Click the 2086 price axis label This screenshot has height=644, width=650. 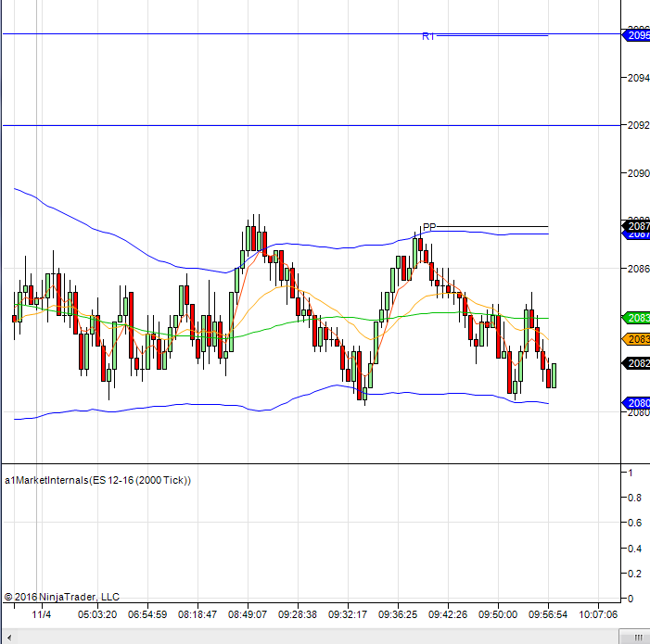pyautogui.click(x=639, y=269)
